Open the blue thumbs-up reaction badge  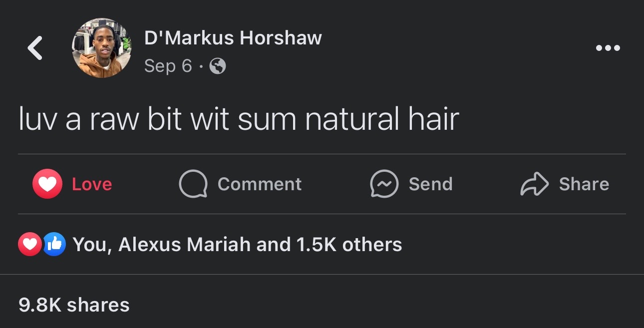point(54,244)
